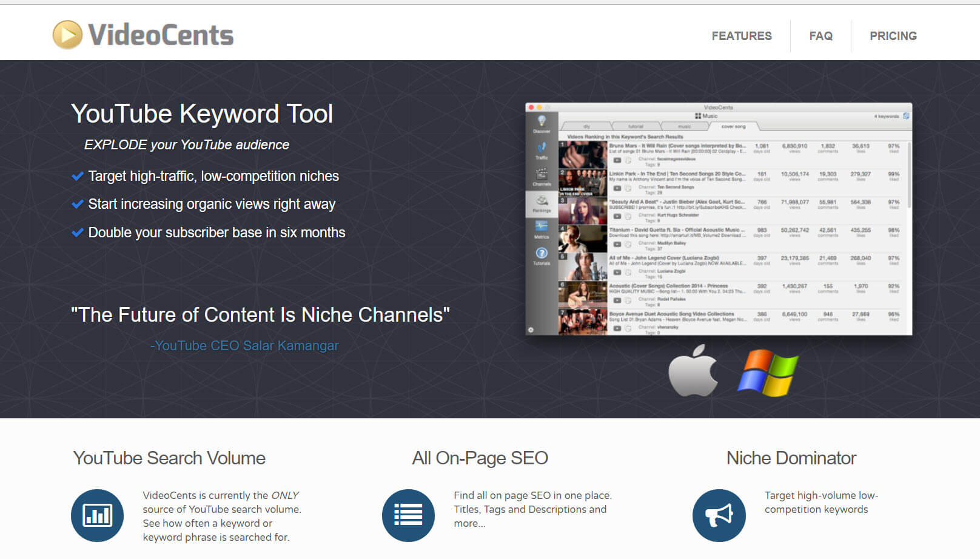Screen dimensions: 980x559
Task: Open the Titanium acoustic video thumbnail
Action: 583,239
